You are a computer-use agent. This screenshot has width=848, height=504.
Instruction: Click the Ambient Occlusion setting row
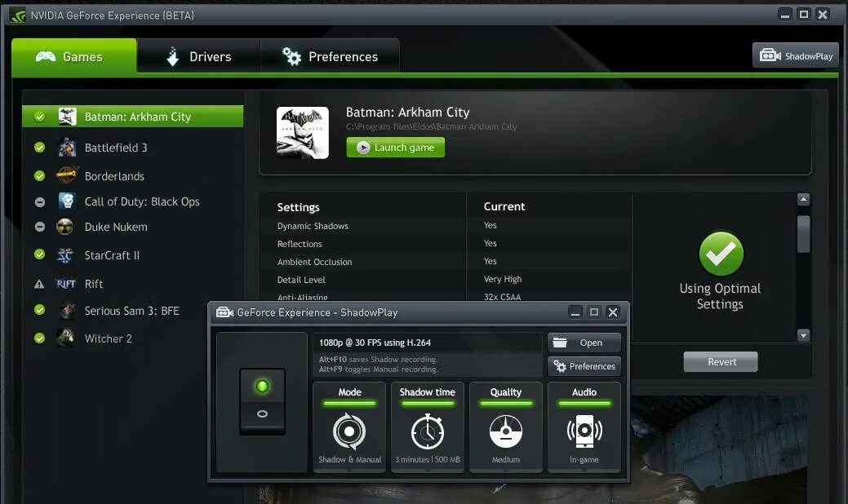click(446, 262)
